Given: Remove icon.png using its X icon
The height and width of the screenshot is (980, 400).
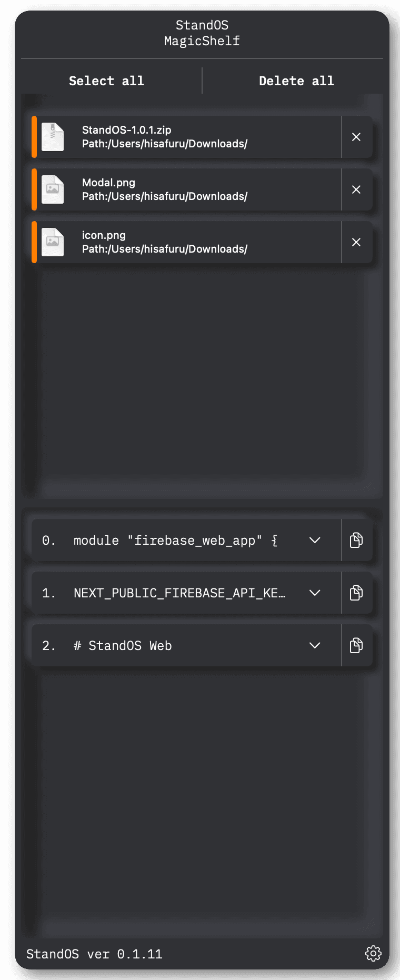Looking at the screenshot, I should tap(356, 242).
